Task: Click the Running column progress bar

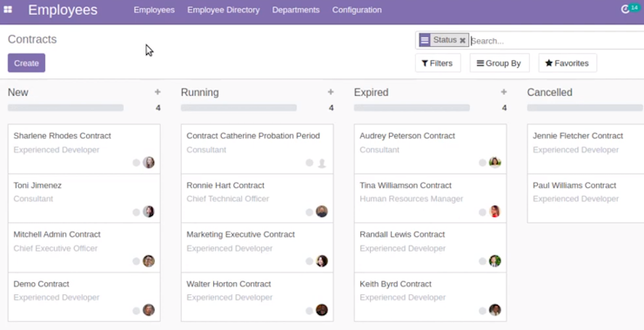Action: click(238, 108)
